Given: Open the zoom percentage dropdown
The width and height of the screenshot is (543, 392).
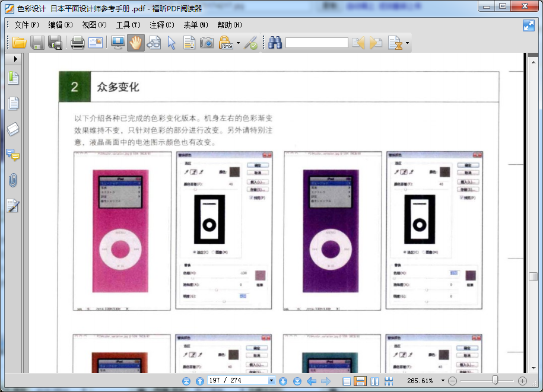Looking at the screenshot, I should coord(443,381).
